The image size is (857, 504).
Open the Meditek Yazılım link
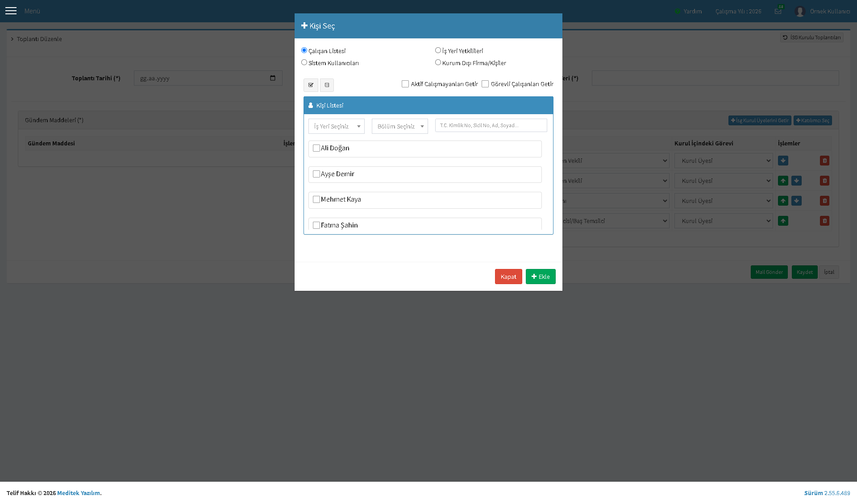pyautogui.click(x=79, y=493)
